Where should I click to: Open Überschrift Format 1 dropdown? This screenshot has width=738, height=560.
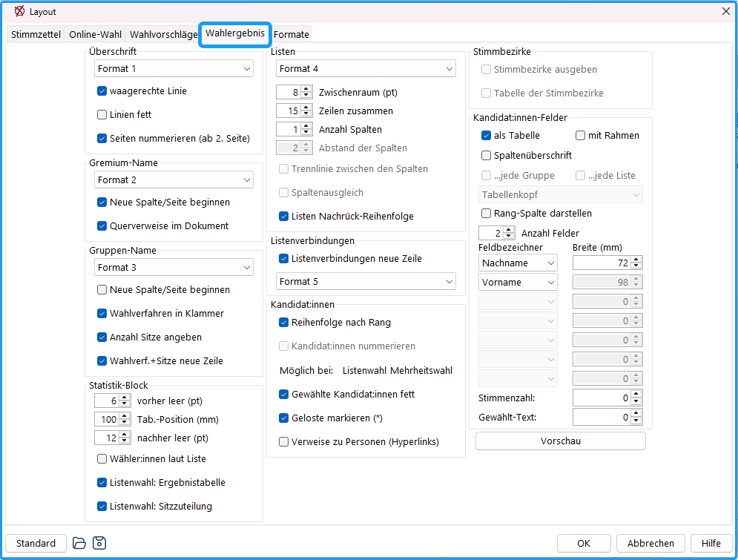tap(174, 69)
